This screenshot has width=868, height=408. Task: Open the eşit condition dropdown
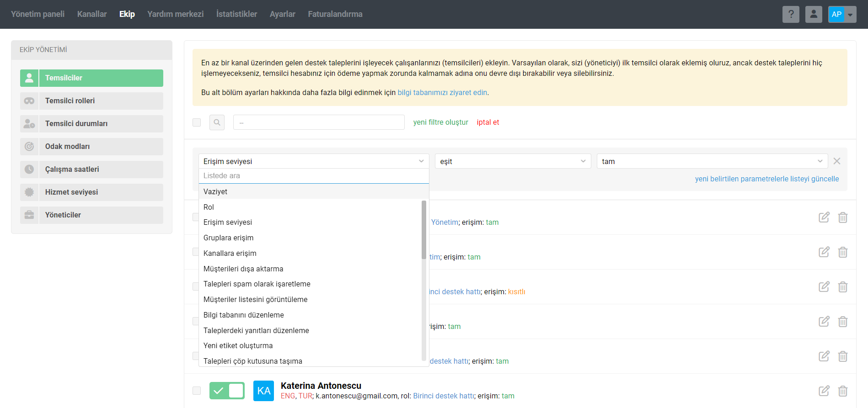(513, 161)
